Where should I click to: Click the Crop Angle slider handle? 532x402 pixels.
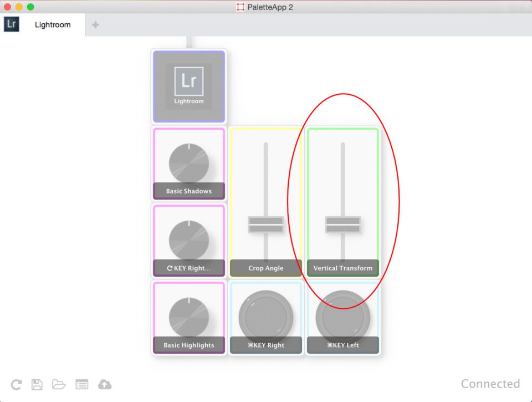click(x=266, y=225)
